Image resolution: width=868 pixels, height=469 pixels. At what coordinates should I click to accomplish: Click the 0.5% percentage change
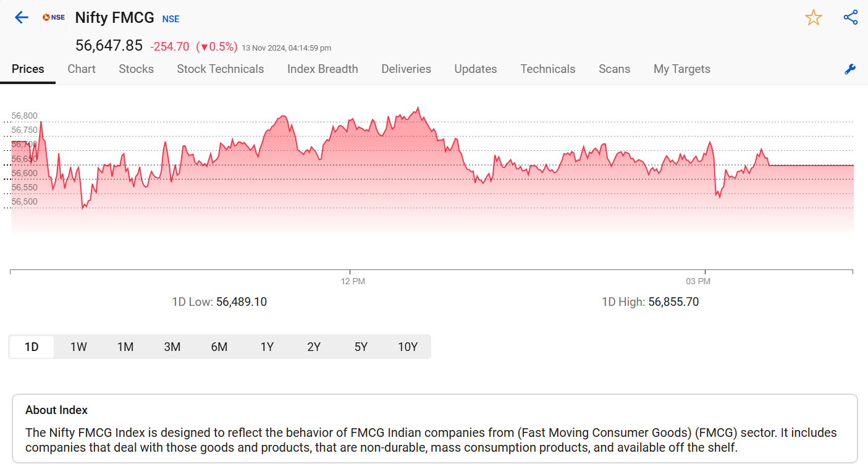[x=217, y=47]
